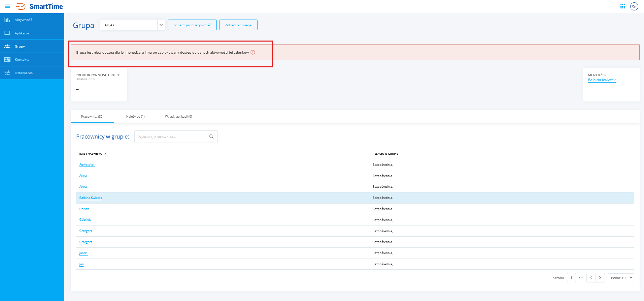Open the manager link Balbina Kwiatek
This screenshot has height=301, width=644.
pyautogui.click(x=602, y=80)
